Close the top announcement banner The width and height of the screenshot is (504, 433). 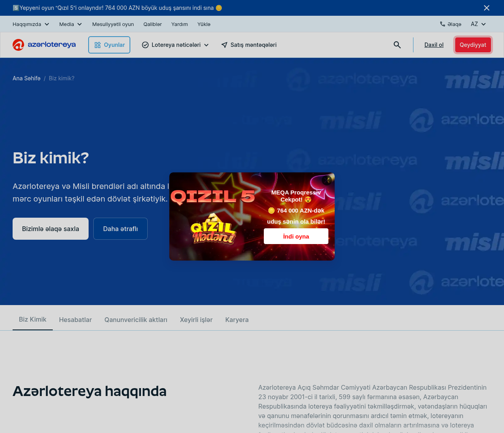[x=487, y=8]
